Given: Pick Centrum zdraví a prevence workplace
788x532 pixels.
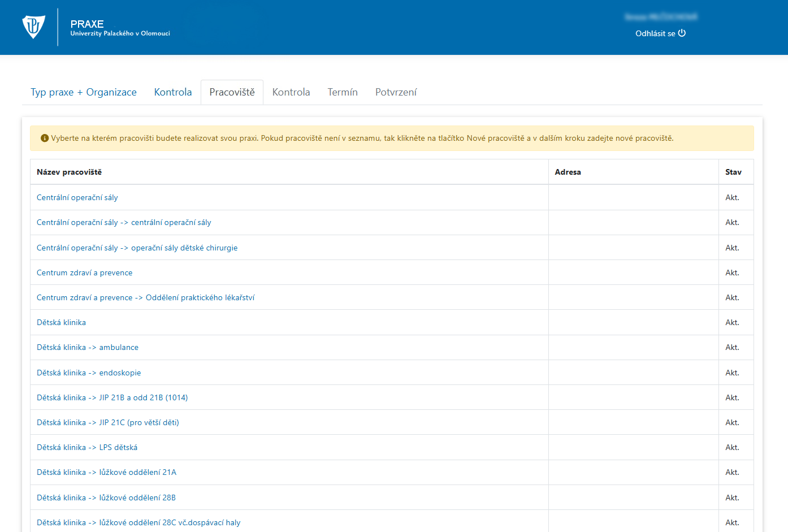Looking at the screenshot, I should pyautogui.click(x=84, y=273).
